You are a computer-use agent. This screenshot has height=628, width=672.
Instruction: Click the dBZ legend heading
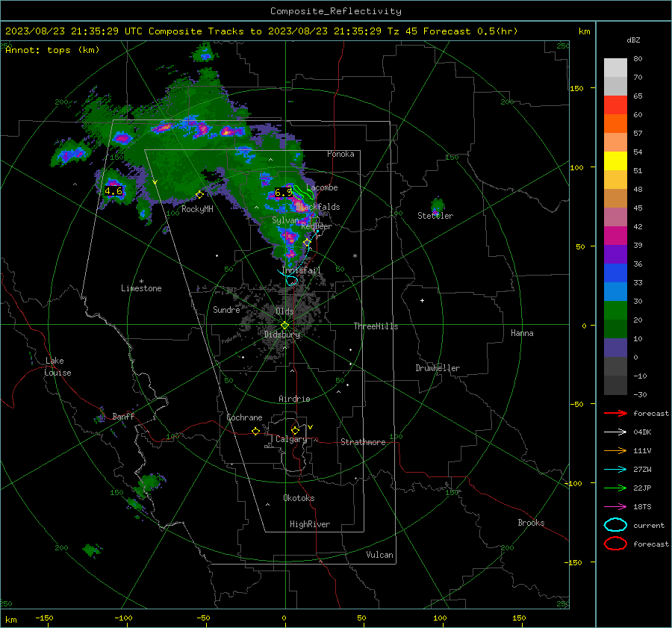pos(633,40)
